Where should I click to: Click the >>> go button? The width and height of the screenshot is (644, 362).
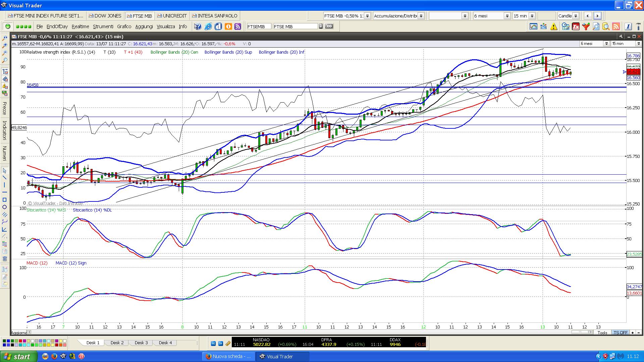329,26
